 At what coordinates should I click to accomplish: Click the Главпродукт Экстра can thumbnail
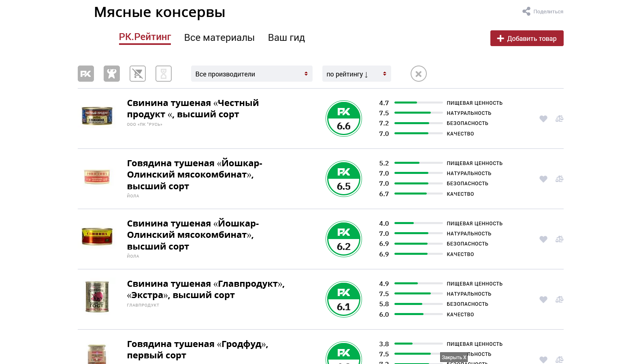97,297
